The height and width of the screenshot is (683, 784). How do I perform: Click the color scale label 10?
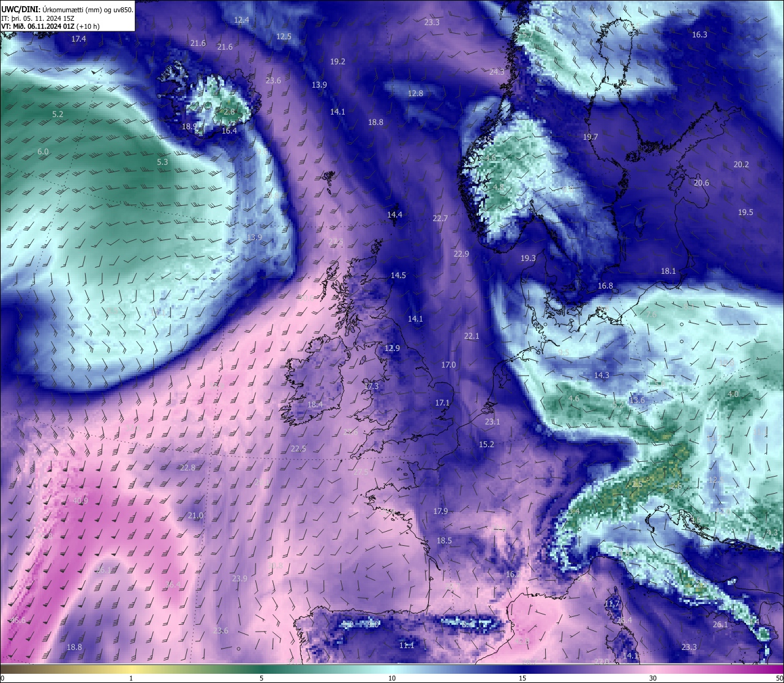[392, 678]
